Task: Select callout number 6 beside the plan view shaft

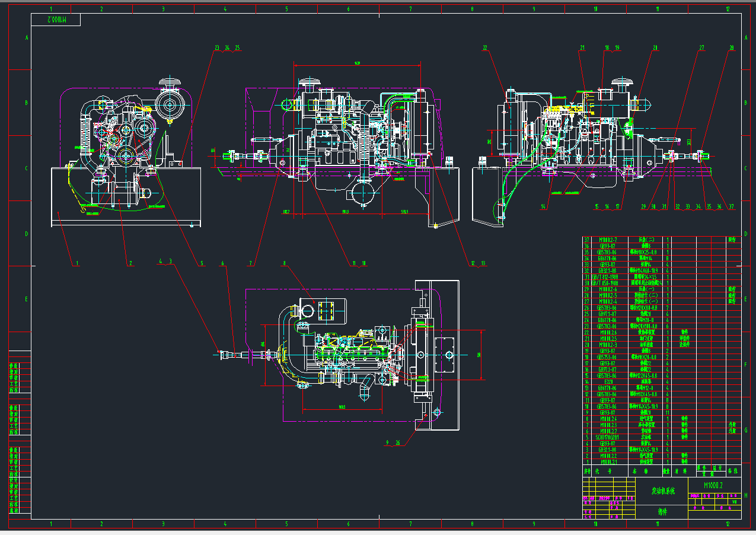Action: click(x=222, y=262)
